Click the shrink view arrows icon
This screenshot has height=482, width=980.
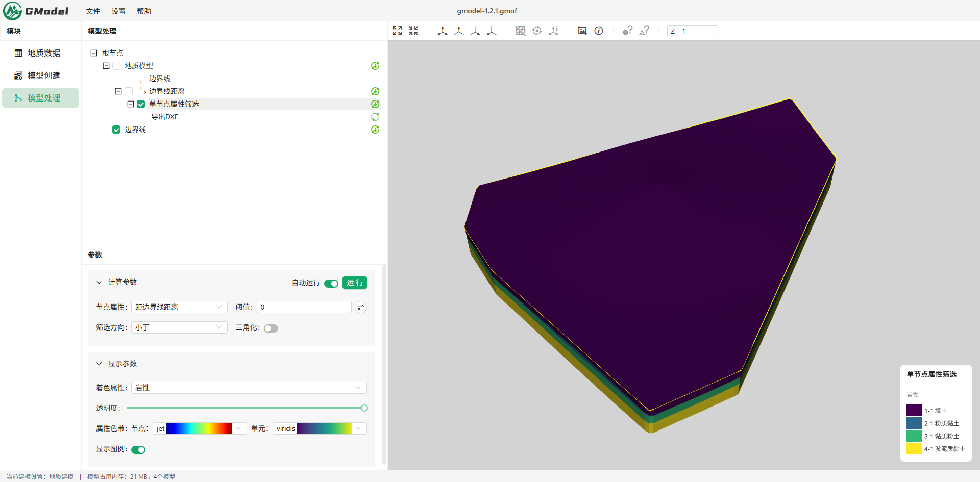[413, 31]
